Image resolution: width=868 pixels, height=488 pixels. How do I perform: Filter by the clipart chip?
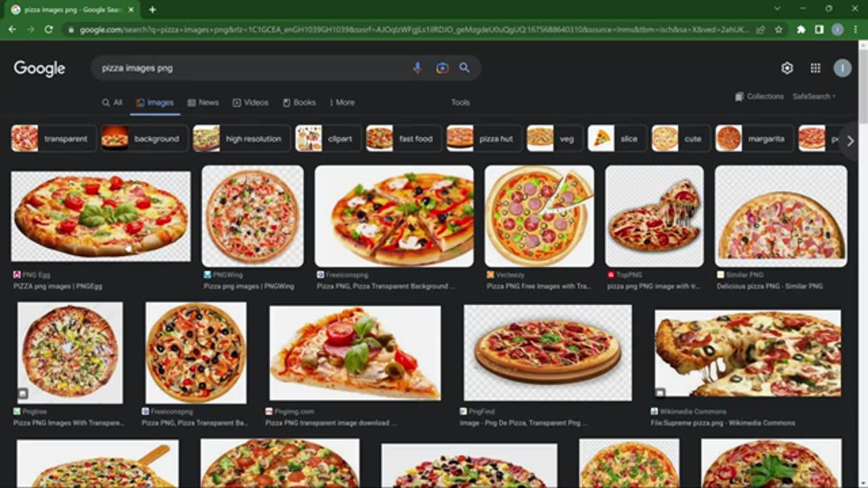[x=327, y=138]
